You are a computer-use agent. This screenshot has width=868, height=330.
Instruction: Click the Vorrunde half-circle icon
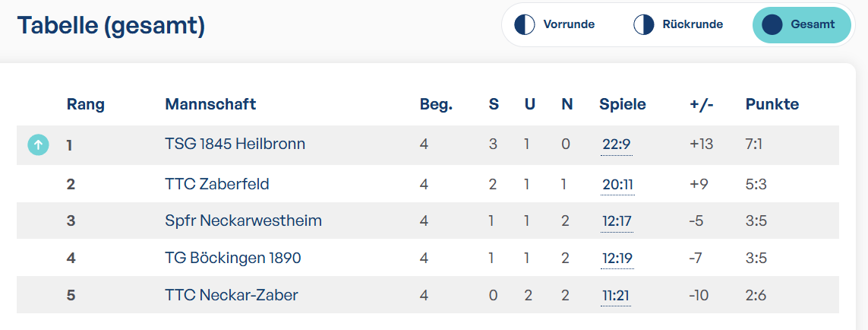pos(524,24)
